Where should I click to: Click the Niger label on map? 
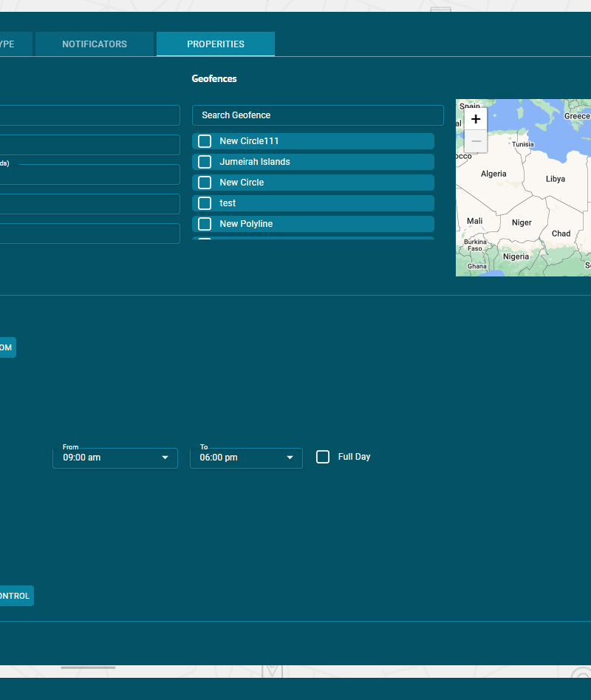(x=522, y=222)
